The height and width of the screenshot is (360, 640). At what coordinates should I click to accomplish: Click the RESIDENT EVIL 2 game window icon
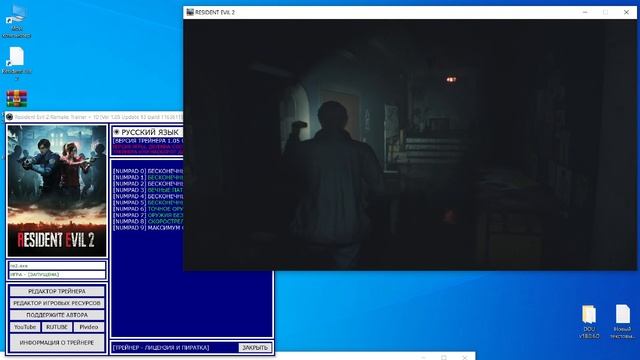coord(190,12)
